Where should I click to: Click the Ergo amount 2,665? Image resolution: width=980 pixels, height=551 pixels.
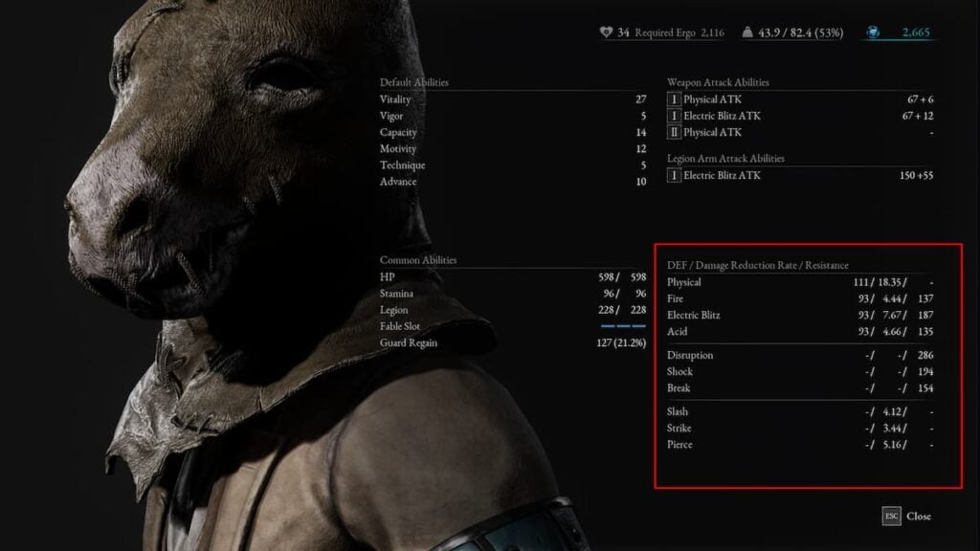click(916, 32)
